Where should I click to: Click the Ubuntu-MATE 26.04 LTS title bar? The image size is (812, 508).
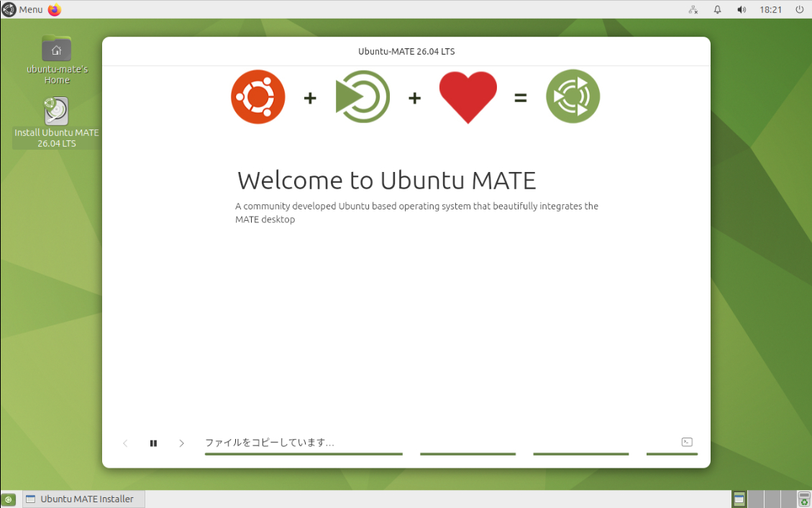click(x=406, y=51)
